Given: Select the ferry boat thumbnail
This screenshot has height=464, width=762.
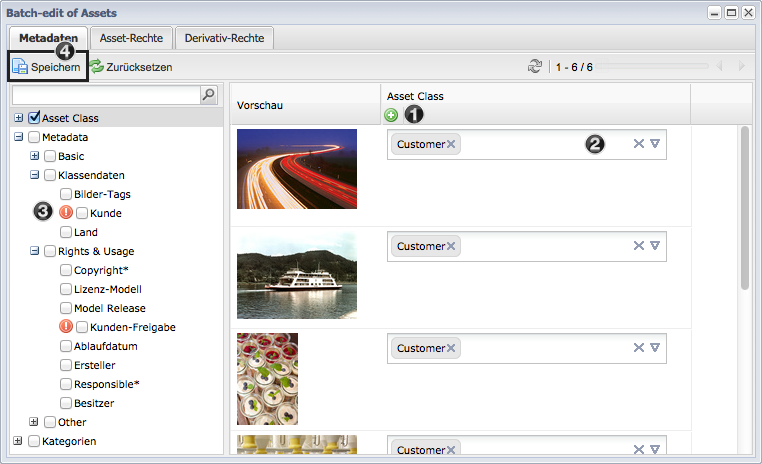Looking at the screenshot, I should click(x=297, y=275).
